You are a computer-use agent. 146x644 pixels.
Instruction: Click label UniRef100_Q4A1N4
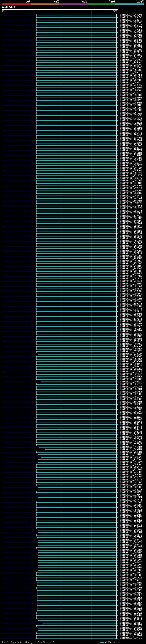coord(131,450)
